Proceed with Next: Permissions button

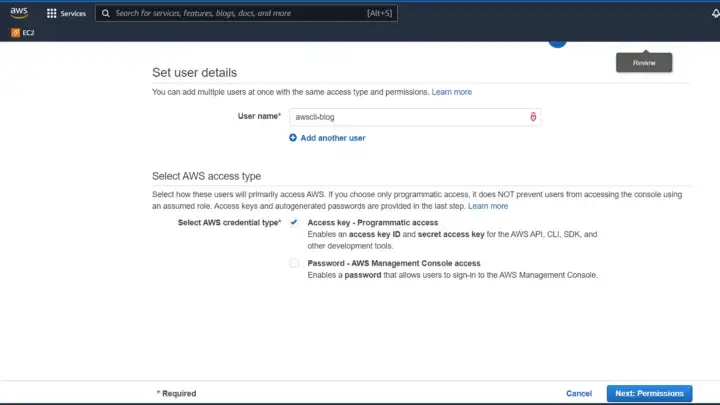[x=648, y=393]
